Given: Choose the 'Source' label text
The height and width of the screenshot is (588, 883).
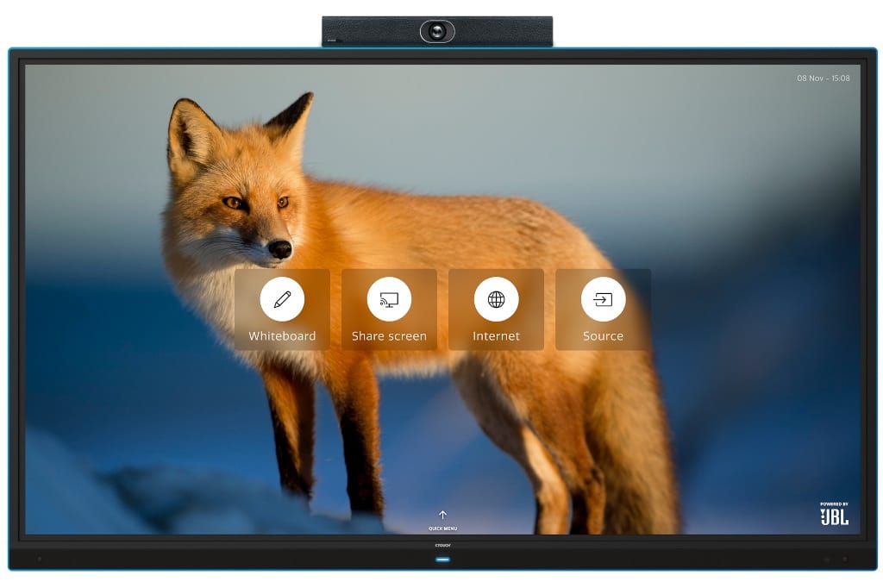Looking at the screenshot, I should coord(603,336).
